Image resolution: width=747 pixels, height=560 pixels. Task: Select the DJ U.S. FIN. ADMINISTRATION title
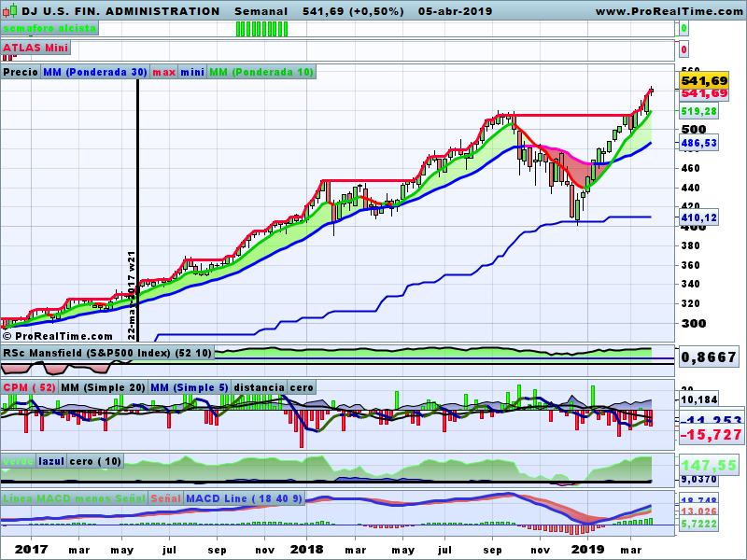pyautogui.click(x=121, y=11)
